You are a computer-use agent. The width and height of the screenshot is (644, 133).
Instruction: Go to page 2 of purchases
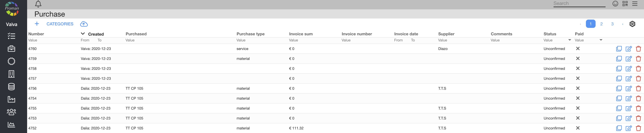(601, 24)
